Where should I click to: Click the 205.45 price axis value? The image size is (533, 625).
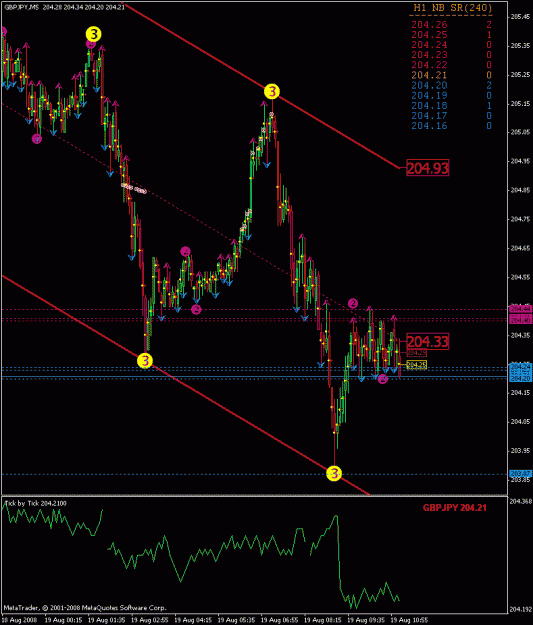click(521, 17)
